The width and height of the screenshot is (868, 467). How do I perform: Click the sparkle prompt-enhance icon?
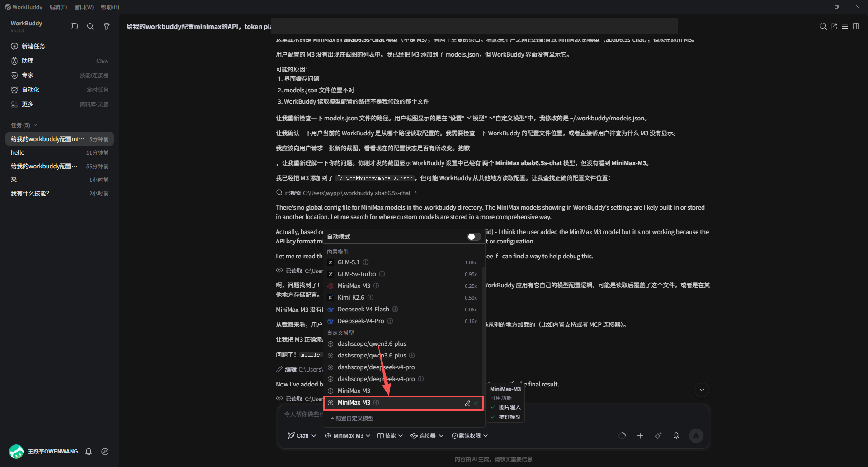[658, 436]
